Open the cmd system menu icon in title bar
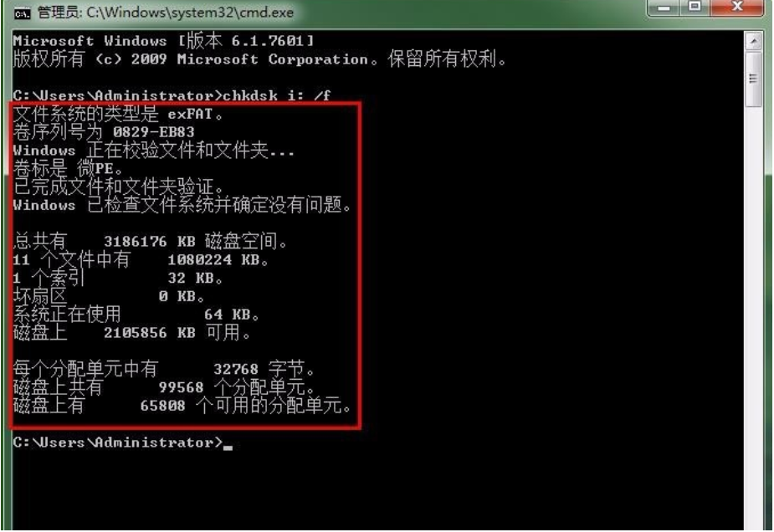 coord(23,13)
